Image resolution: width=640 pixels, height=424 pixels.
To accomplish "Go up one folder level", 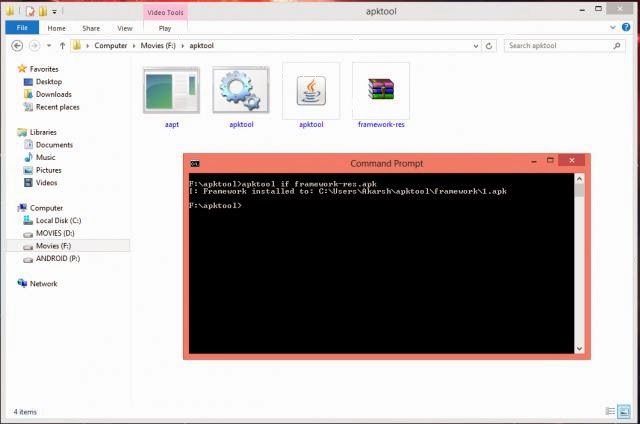I will click(x=62, y=46).
